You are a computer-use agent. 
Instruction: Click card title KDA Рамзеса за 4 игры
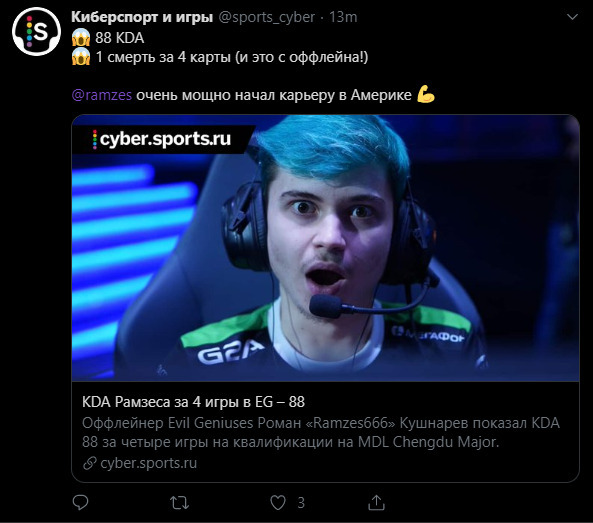(x=193, y=402)
